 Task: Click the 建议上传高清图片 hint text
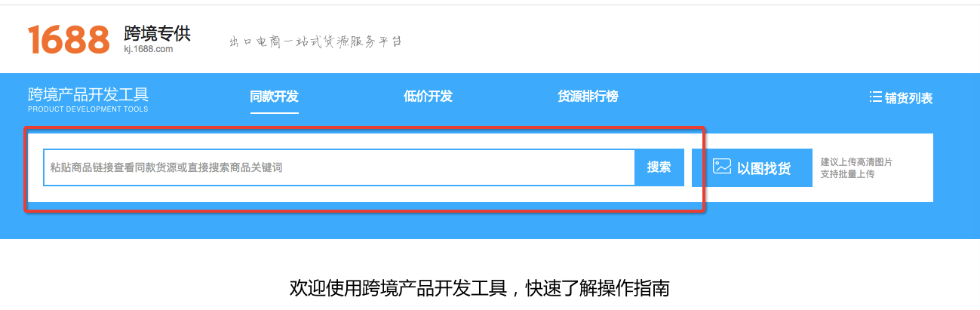tap(856, 161)
